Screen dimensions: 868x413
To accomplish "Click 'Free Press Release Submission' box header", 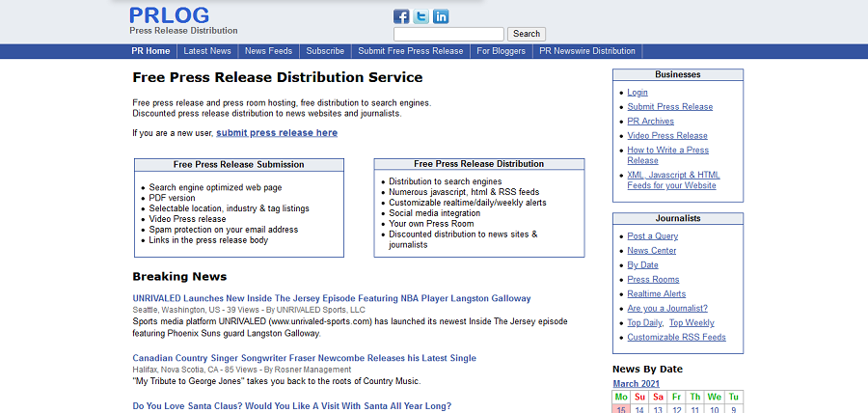I will click(238, 164).
